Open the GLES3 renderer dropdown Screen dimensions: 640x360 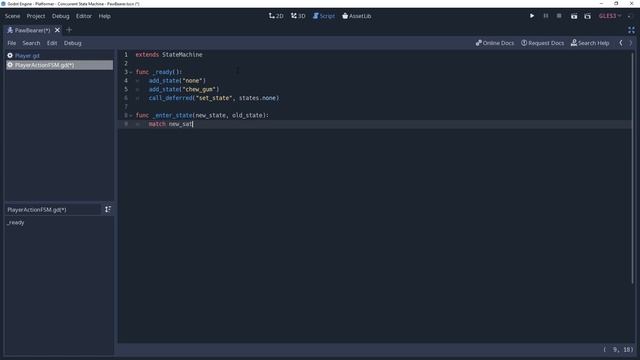[x=610, y=16]
